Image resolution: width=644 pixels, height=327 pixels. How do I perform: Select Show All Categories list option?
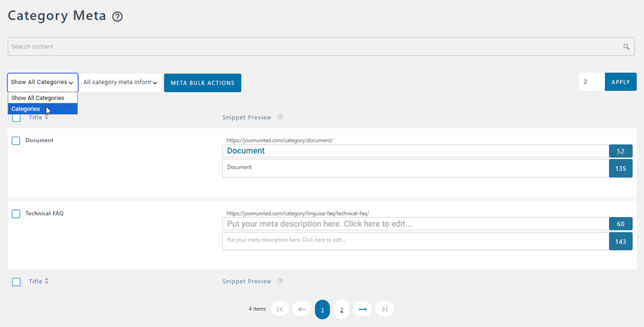tap(43, 98)
